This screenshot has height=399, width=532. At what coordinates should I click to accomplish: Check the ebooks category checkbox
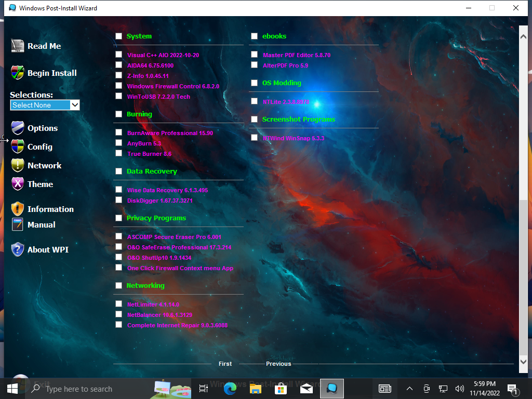point(254,36)
